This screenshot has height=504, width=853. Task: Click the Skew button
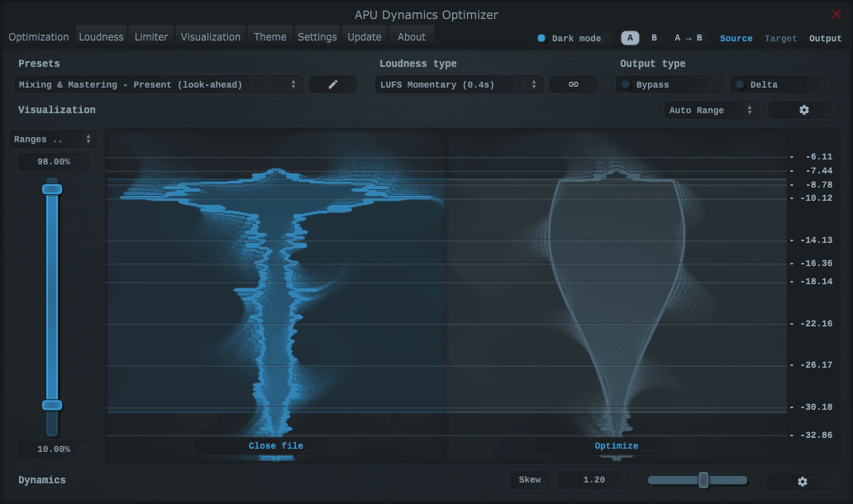pyautogui.click(x=530, y=479)
